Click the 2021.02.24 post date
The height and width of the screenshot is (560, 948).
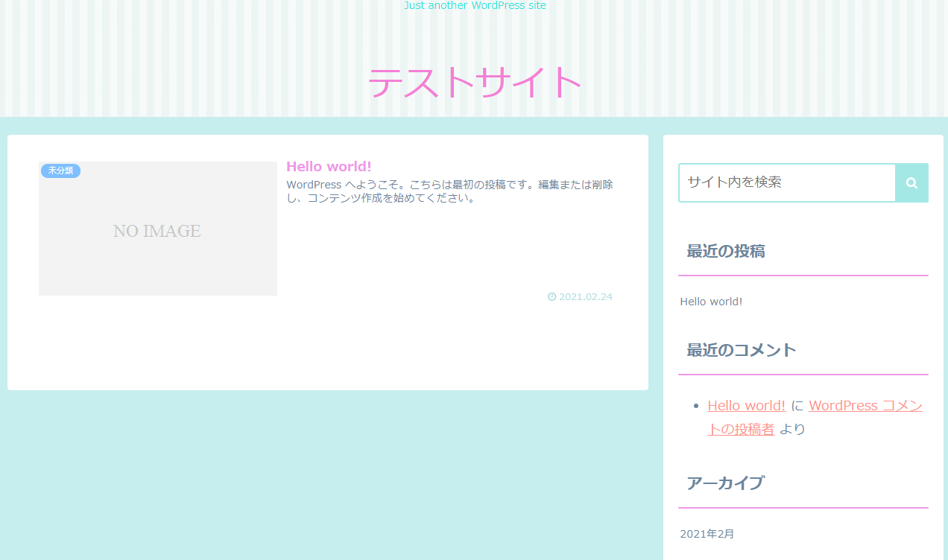[586, 296]
